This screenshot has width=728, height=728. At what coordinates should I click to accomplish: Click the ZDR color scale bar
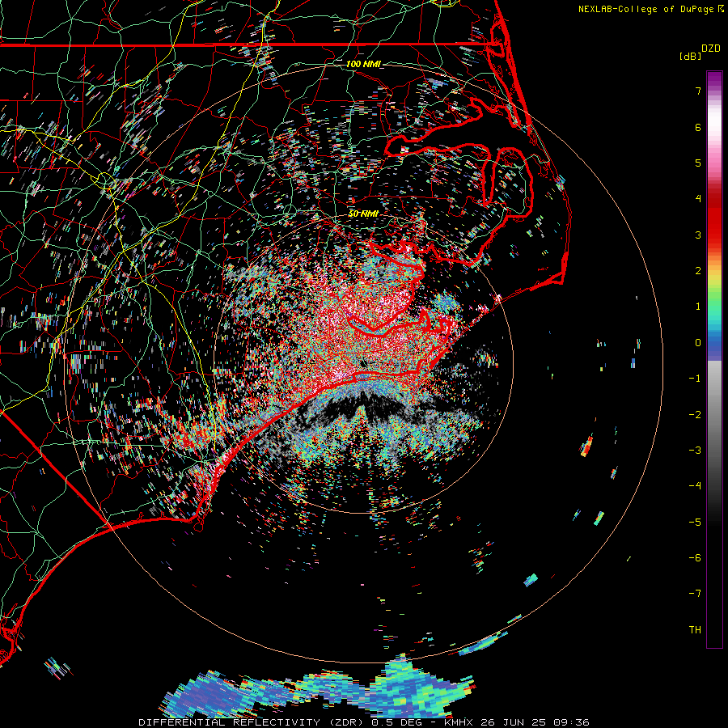click(714, 359)
